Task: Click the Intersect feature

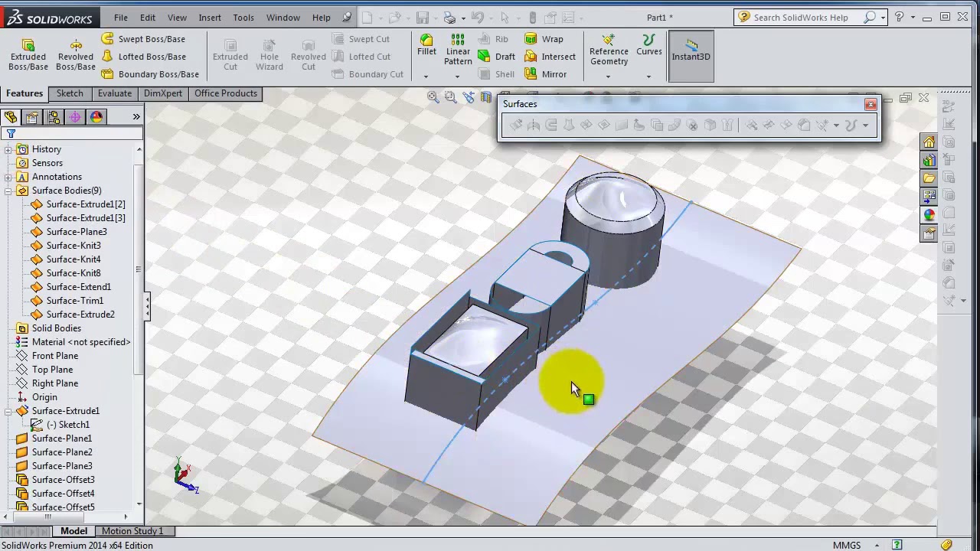Action: [x=550, y=57]
